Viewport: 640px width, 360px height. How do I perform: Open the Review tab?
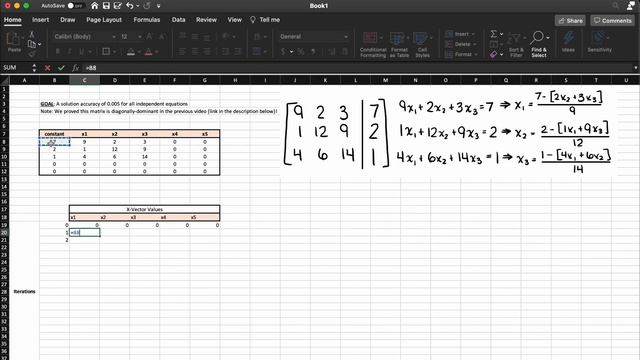(x=206, y=20)
